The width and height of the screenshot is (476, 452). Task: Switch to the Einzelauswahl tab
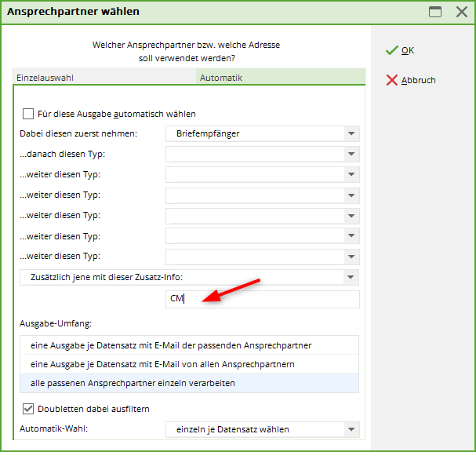[x=104, y=78]
